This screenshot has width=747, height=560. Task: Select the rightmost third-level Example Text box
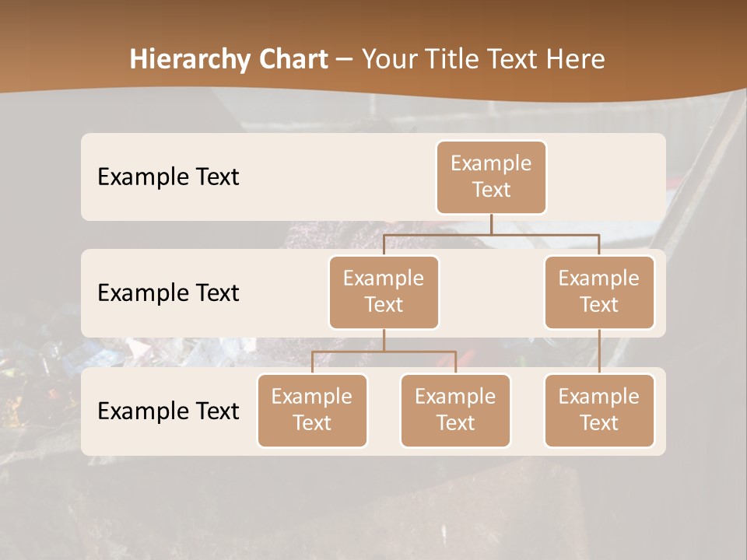point(599,411)
